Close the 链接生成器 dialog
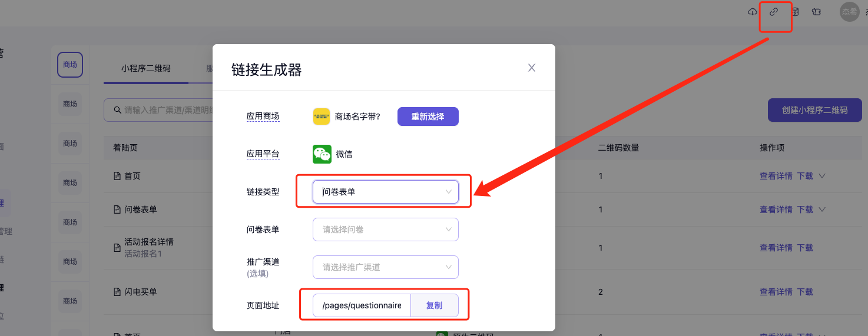This screenshot has width=868, height=336. pyautogui.click(x=531, y=68)
